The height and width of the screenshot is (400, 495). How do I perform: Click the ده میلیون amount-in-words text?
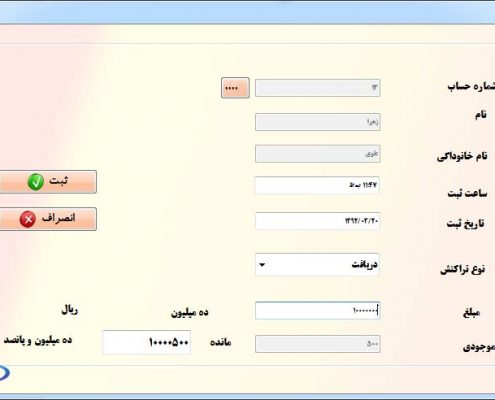coord(190,312)
